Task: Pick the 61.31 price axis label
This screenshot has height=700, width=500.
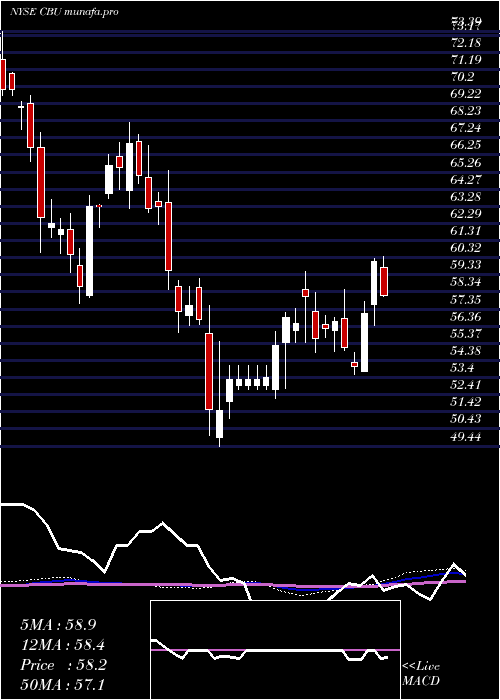Action: 466,231
